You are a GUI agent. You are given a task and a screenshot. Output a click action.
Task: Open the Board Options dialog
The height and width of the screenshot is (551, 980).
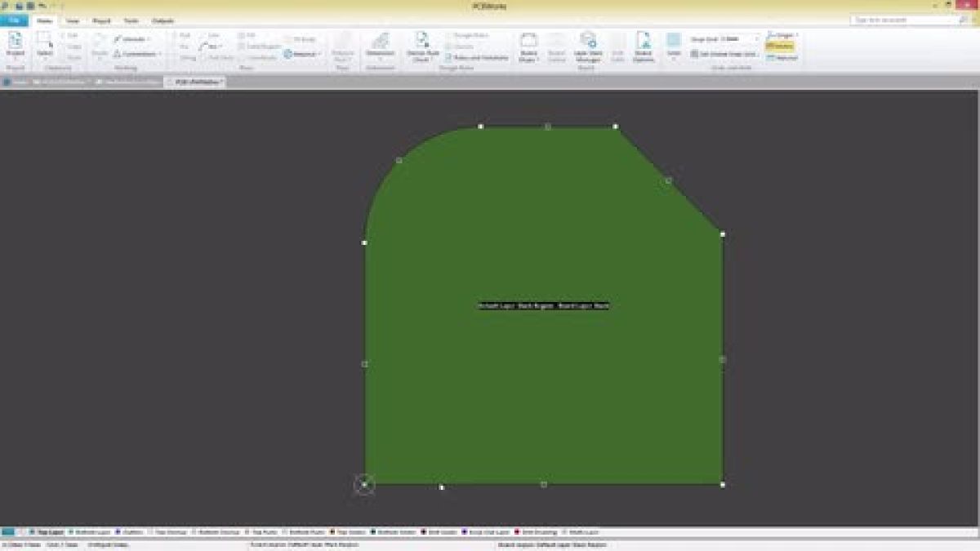click(x=645, y=45)
